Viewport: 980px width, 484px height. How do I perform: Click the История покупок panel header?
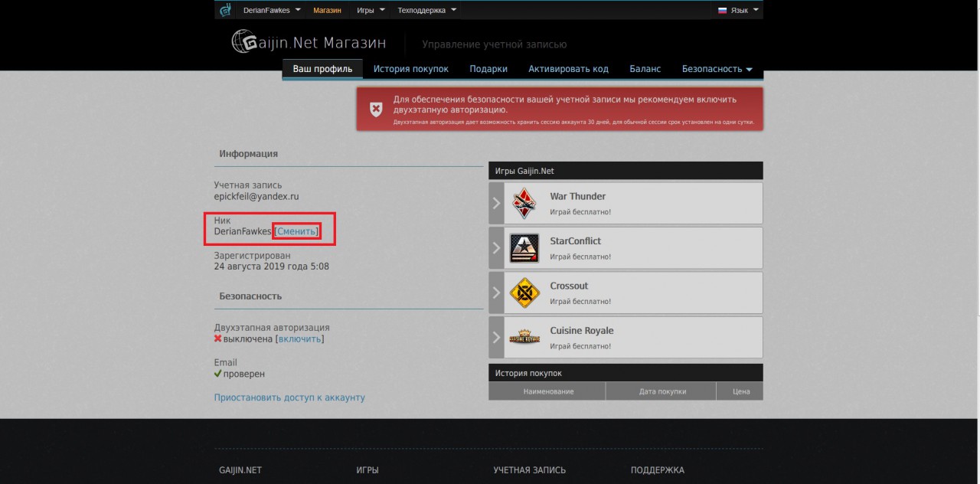[x=626, y=373]
